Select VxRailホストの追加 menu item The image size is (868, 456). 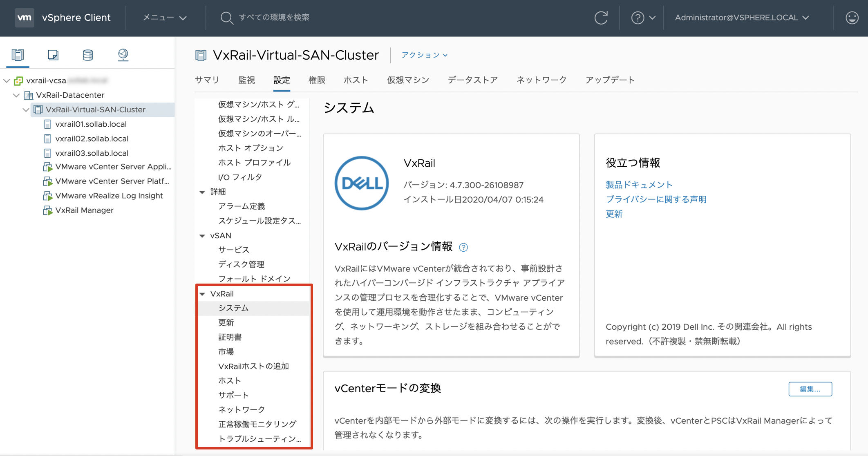pyautogui.click(x=253, y=366)
